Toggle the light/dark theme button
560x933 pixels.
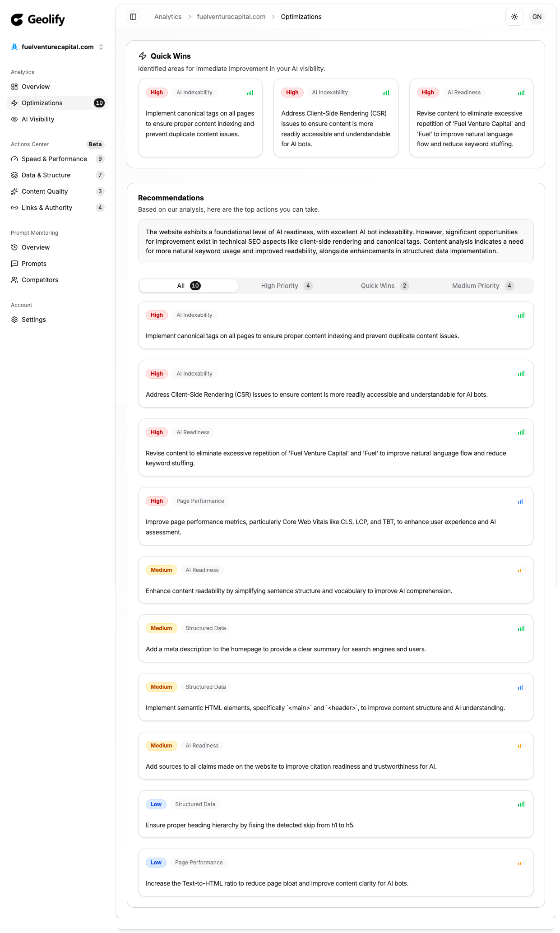pos(514,17)
